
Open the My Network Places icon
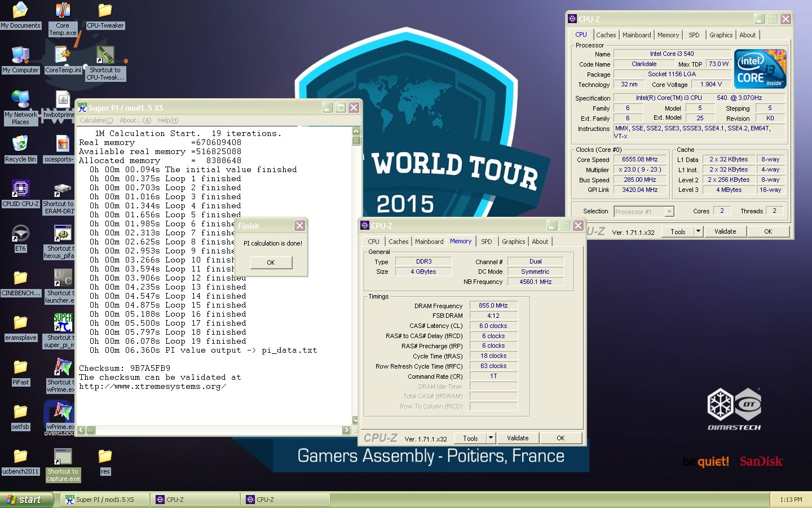[20, 107]
